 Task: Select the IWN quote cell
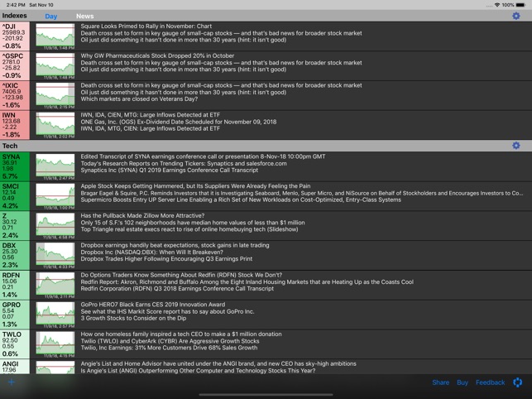coord(15,125)
